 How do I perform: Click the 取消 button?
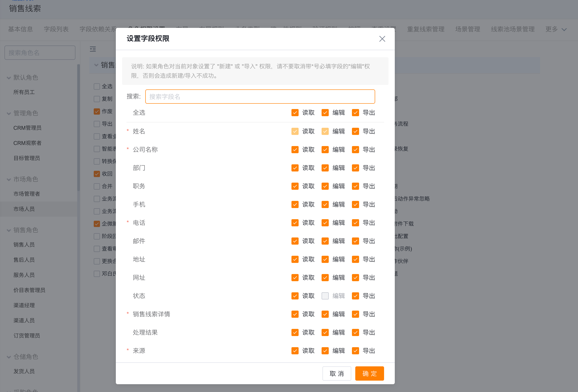click(337, 373)
